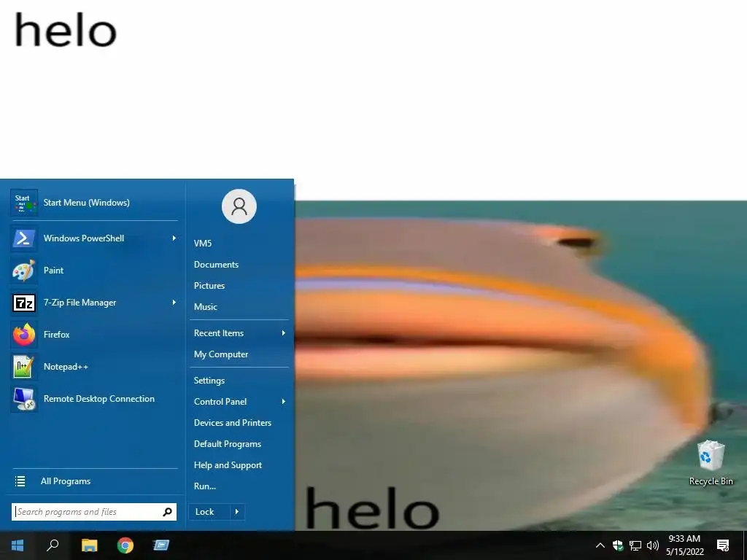747x560 pixels.
Task: Expand the Control Panel submenu arrow
Action: coord(284,402)
